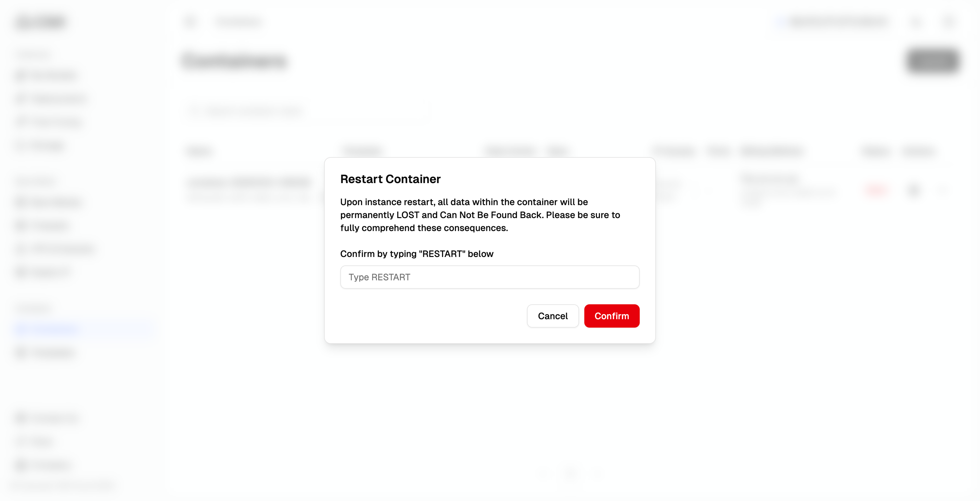980x501 pixels.
Task: Click the notification bell icon in the header
Action: [x=916, y=22]
